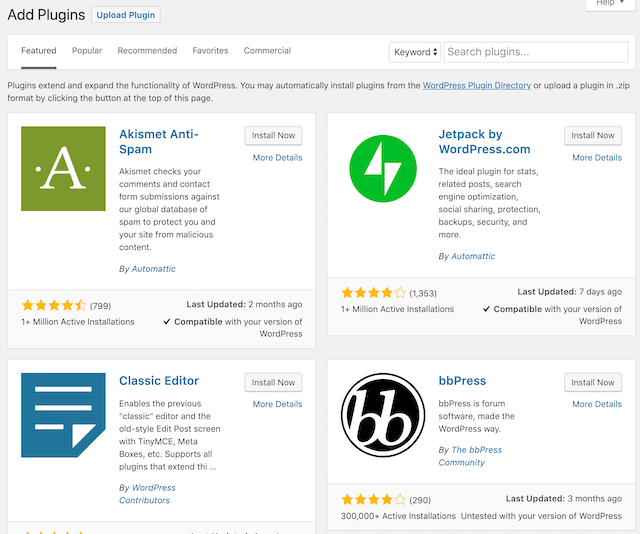Click the Add Plugins page heading

46,15
